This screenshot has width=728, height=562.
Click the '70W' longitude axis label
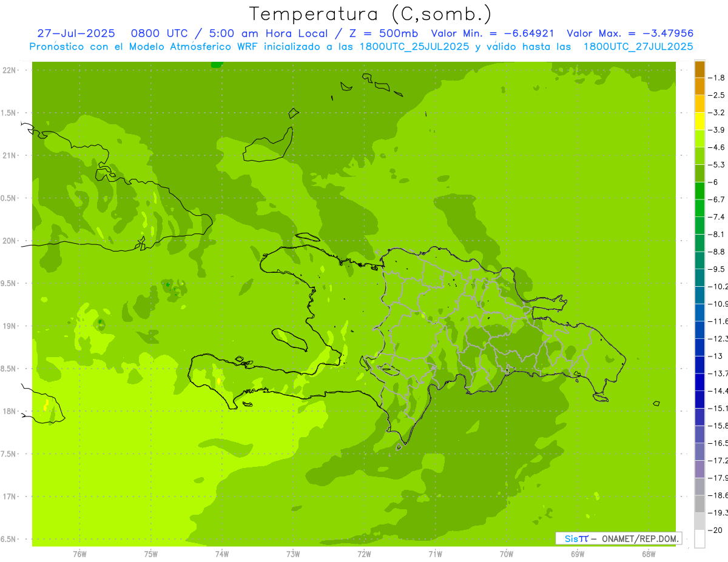pos(507,554)
